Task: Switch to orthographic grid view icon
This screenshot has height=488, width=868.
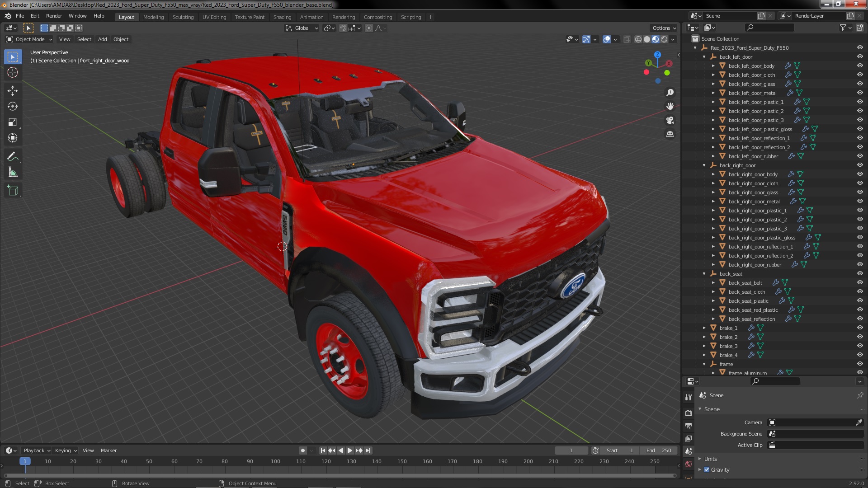Action: point(670,134)
